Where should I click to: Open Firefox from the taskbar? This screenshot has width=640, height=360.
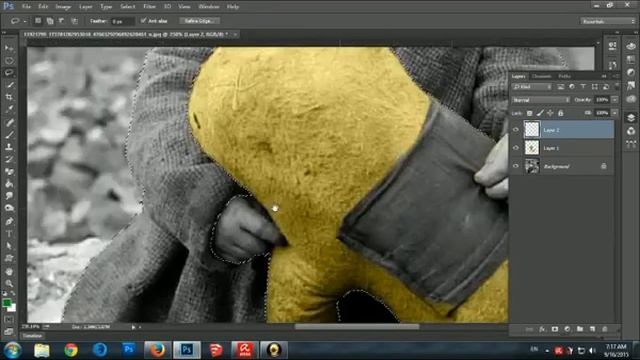(157, 350)
